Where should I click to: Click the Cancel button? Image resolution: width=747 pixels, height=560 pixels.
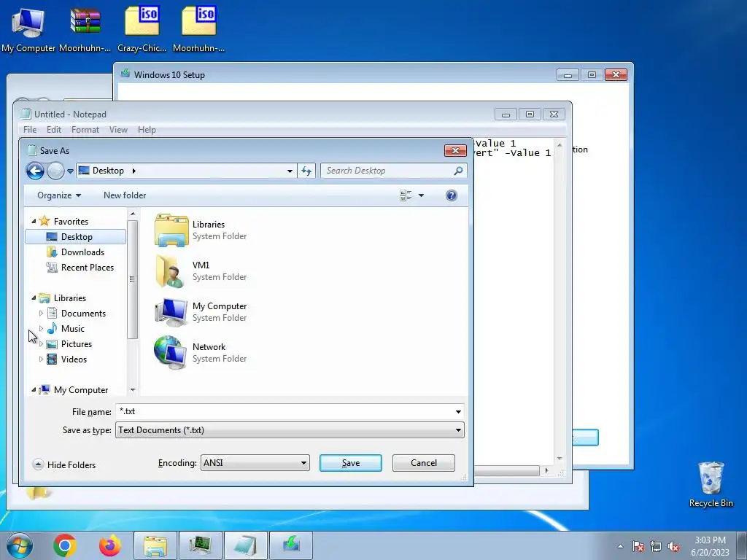coord(424,463)
